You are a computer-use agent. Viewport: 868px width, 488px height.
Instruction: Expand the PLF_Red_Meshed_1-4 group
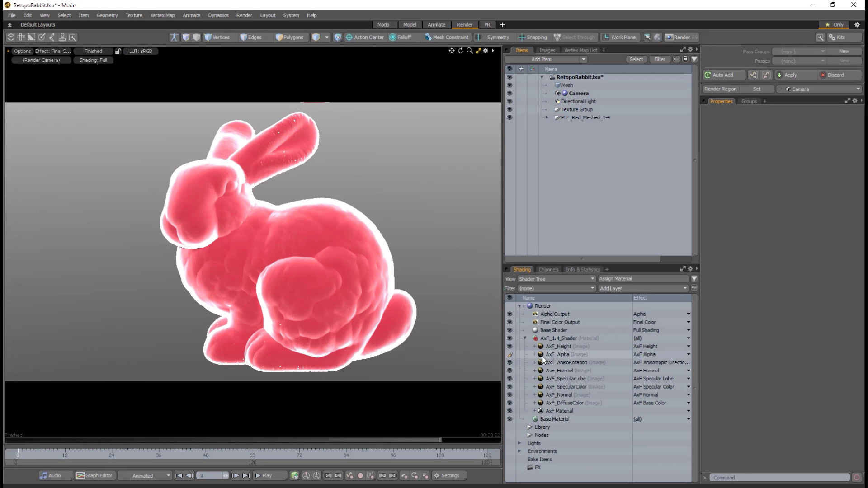click(547, 117)
